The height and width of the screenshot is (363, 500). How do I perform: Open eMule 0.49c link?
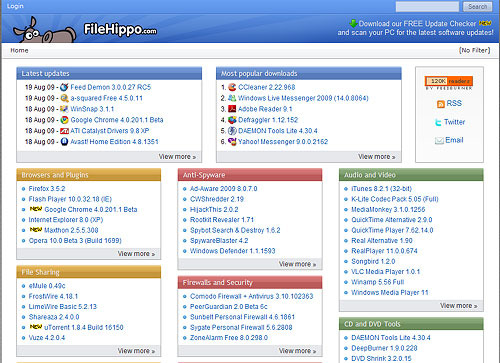point(47,286)
